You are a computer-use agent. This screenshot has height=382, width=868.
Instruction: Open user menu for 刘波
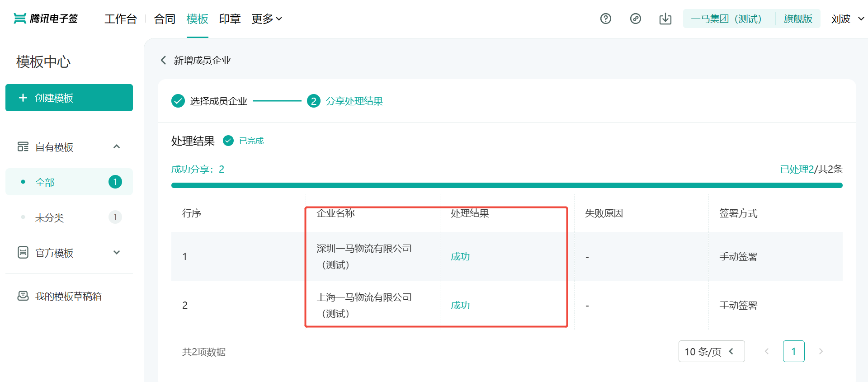847,19
